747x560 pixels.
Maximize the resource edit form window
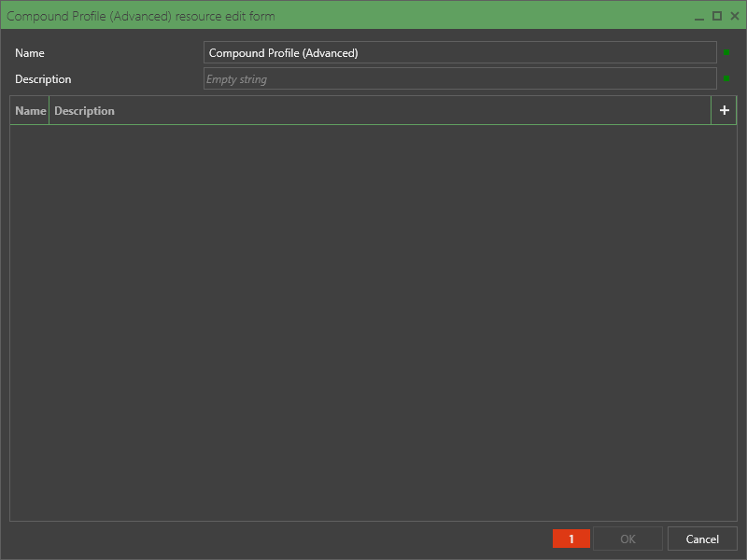(x=716, y=16)
